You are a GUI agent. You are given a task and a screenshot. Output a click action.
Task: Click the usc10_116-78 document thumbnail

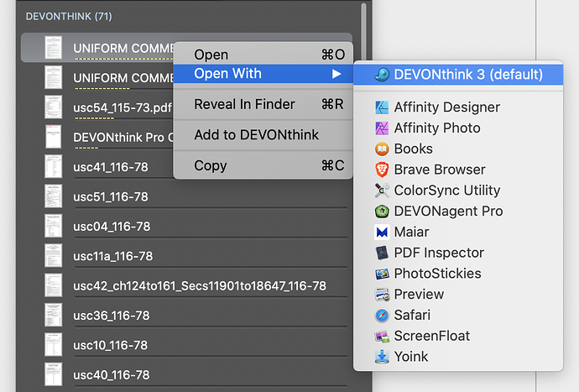coord(53,345)
